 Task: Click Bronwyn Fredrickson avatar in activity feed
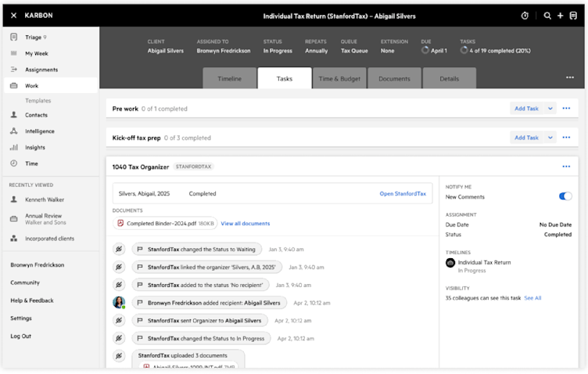click(x=119, y=302)
